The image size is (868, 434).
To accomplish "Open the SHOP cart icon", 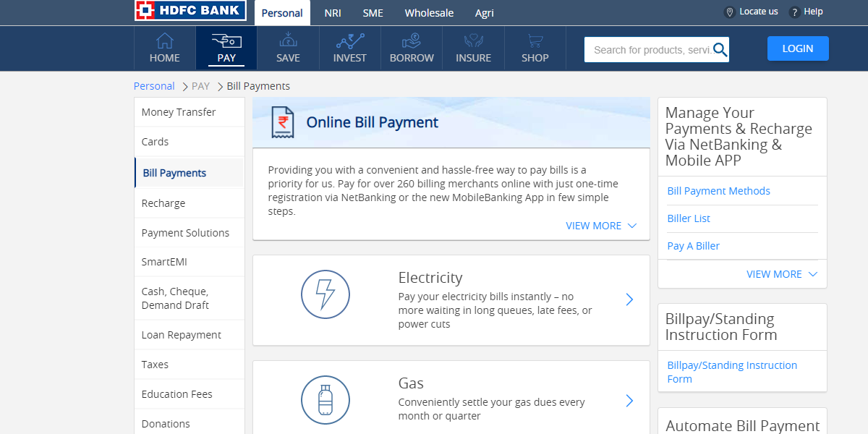I will [x=535, y=41].
